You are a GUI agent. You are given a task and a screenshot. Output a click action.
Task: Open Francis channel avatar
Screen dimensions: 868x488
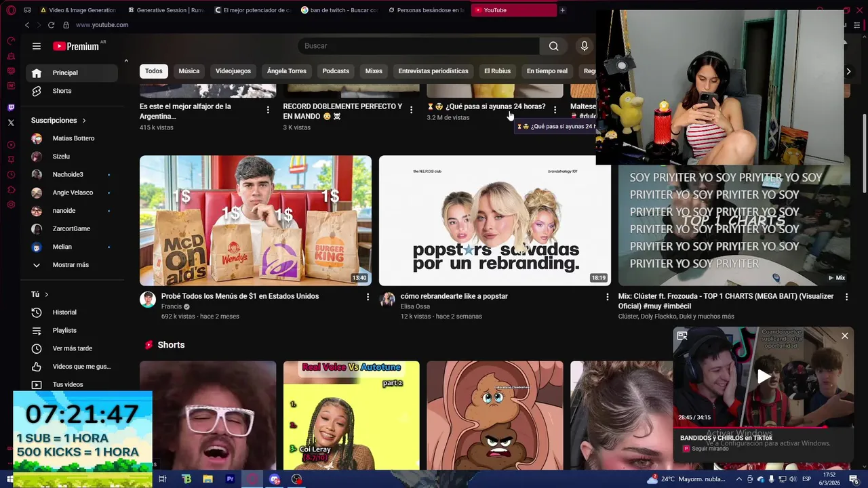click(x=148, y=300)
